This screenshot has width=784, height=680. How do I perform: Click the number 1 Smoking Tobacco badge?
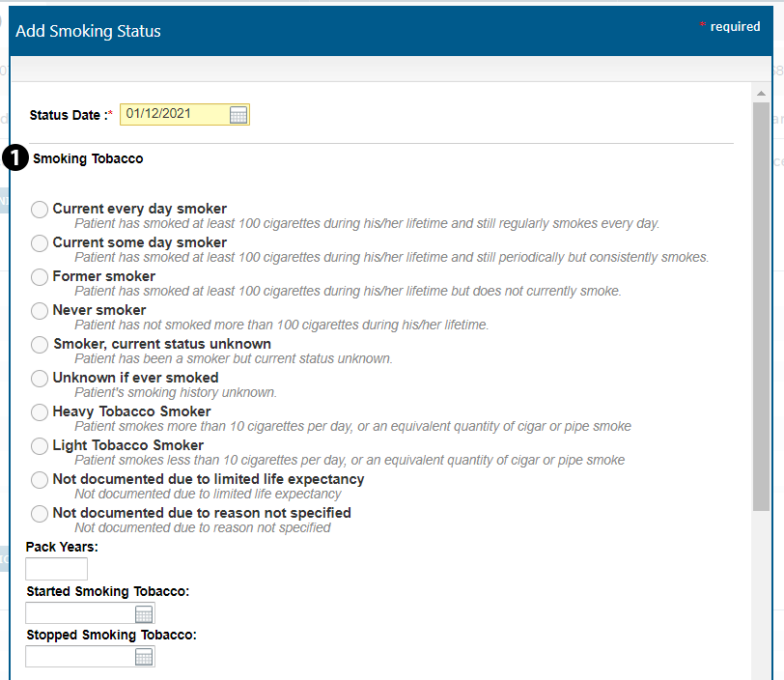pyautogui.click(x=16, y=158)
